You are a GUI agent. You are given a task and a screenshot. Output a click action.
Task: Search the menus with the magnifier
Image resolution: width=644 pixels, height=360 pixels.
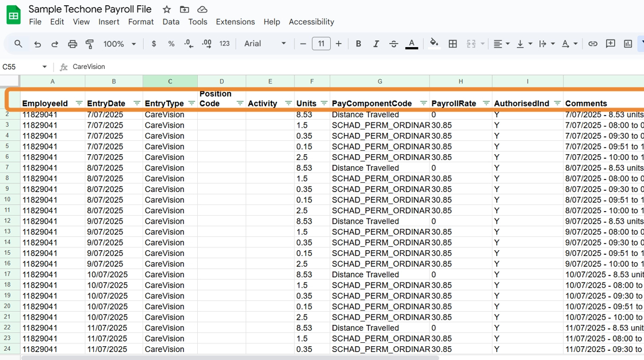tap(18, 44)
